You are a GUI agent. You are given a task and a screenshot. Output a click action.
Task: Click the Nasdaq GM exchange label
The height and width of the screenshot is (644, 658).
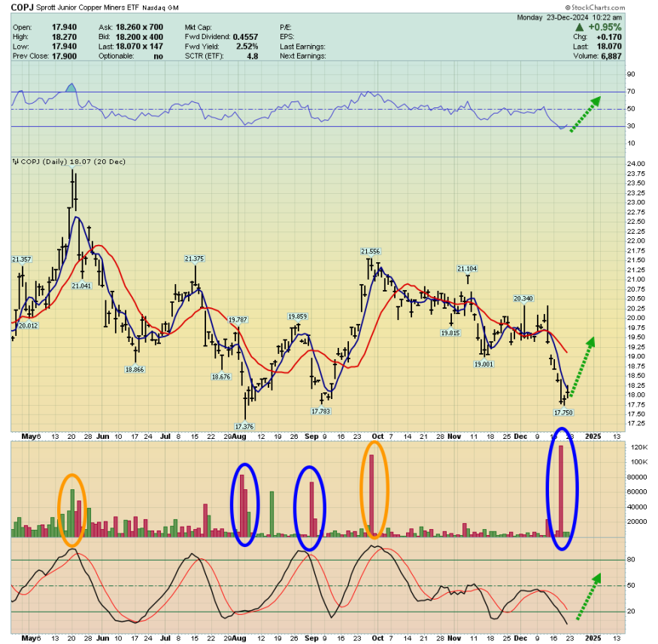[x=160, y=8]
